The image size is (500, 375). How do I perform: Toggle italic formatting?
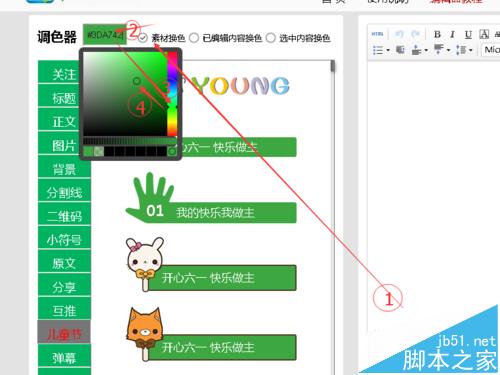coord(452,34)
